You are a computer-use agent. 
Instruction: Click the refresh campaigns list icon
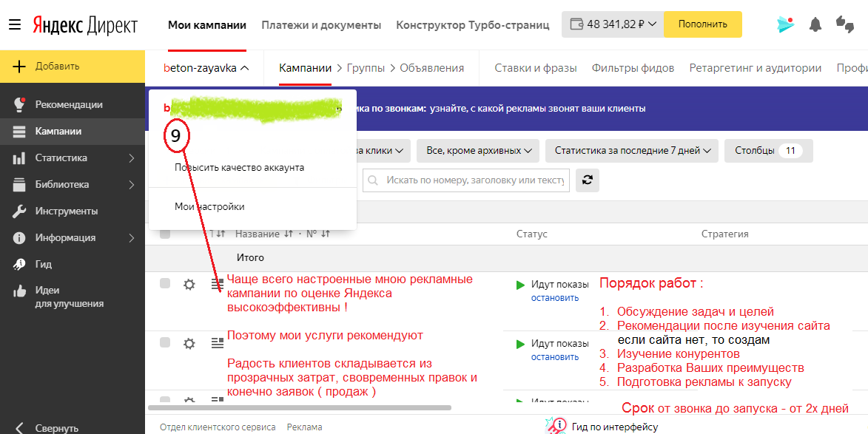tap(588, 180)
